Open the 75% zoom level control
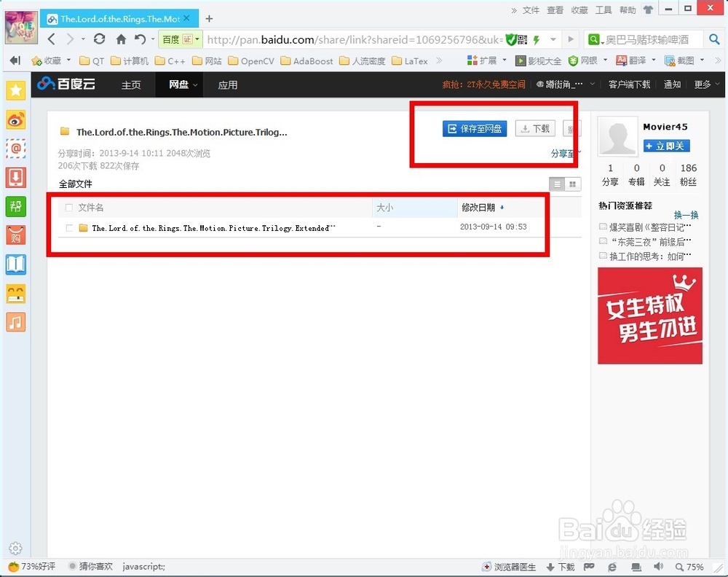The image size is (728, 577). pyautogui.click(x=689, y=567)
